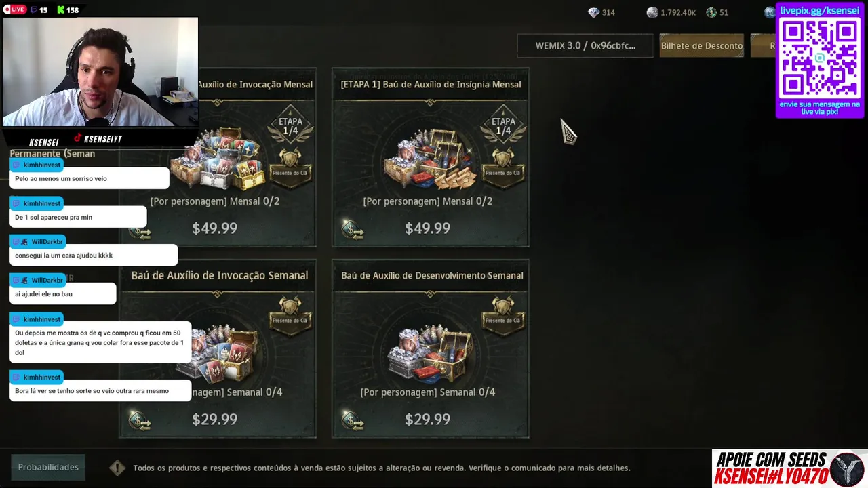Click the WEMIX 3.0 wallet address button
868x488 pixels.
tap(585, 45)
